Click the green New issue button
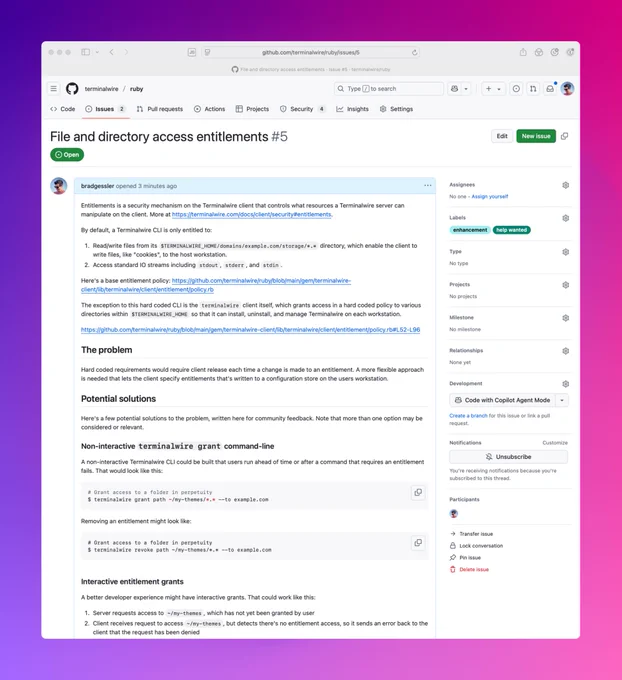 (x=536, y=136)
